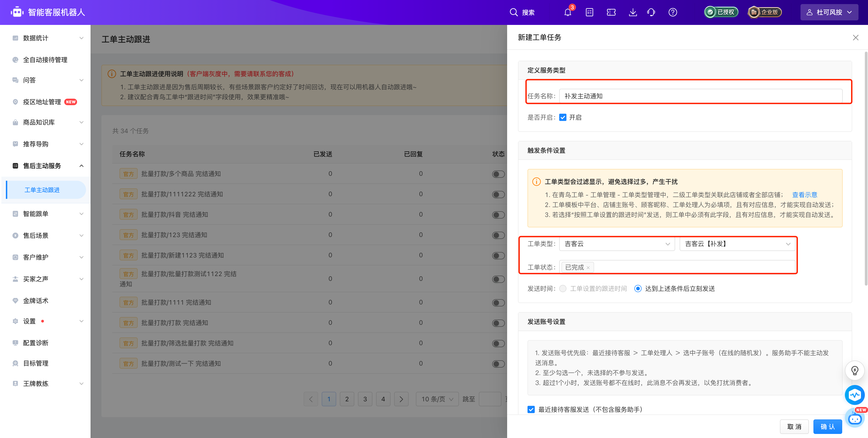This screenshot has width=868, height=438.
Task: Go to page 4 of tasks
Action: pos(383,399)
